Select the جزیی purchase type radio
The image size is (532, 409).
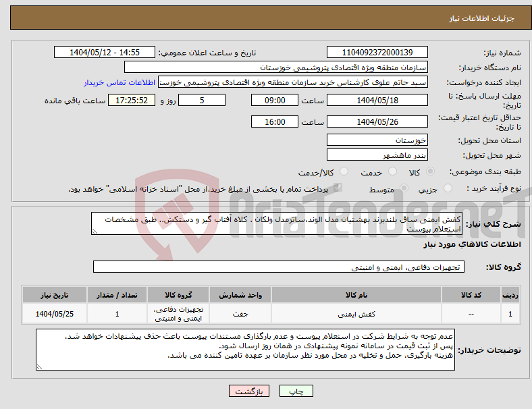point(448,188)
